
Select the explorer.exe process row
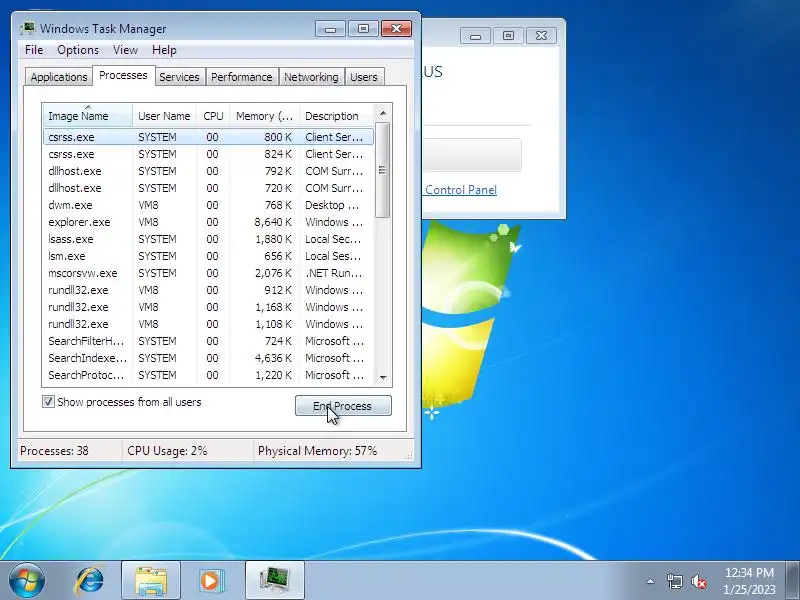(x=208, y=222)
